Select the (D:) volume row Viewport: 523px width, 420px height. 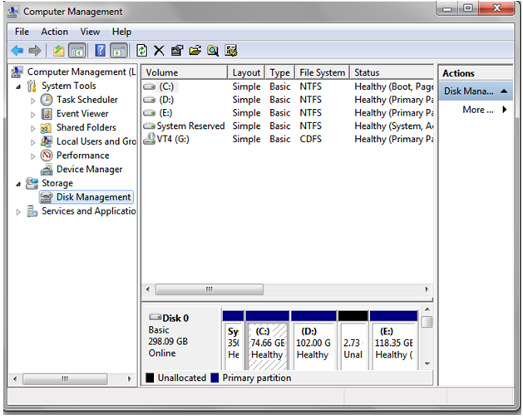pyautogui.click(x=288, y=100)
